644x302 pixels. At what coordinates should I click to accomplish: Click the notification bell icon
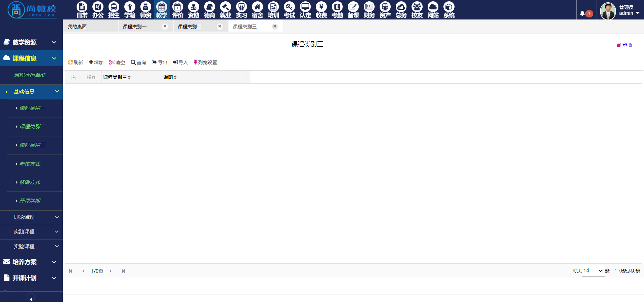click(582, 13)
